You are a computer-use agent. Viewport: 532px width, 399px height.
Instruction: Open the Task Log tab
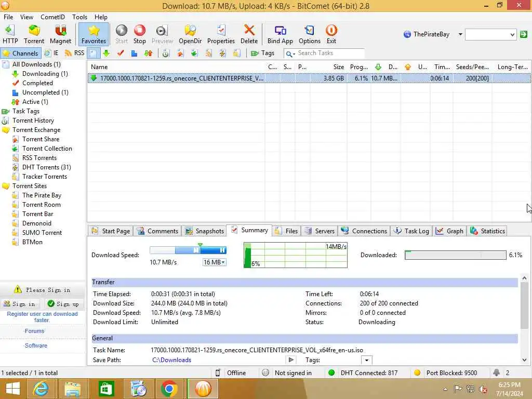click(411, 231)
